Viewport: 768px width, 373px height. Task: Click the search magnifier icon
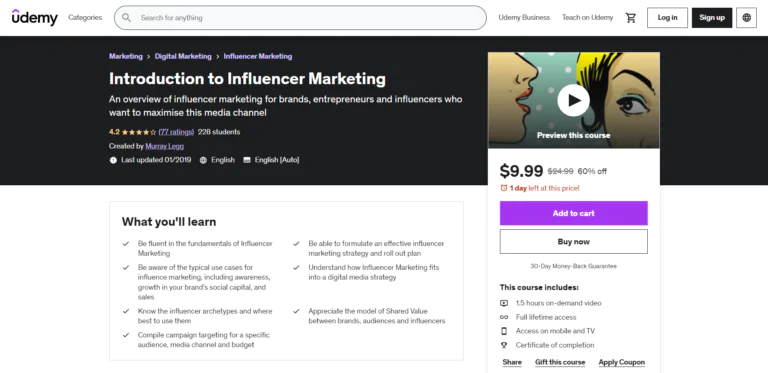click(x=126, y=18)
